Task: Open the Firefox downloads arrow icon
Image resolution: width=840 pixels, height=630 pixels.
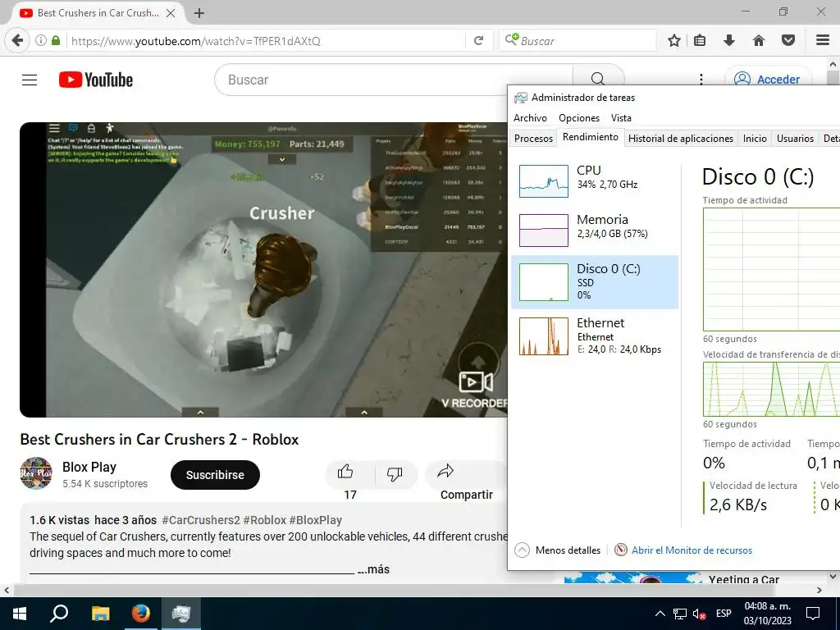Action: [729, 41]
